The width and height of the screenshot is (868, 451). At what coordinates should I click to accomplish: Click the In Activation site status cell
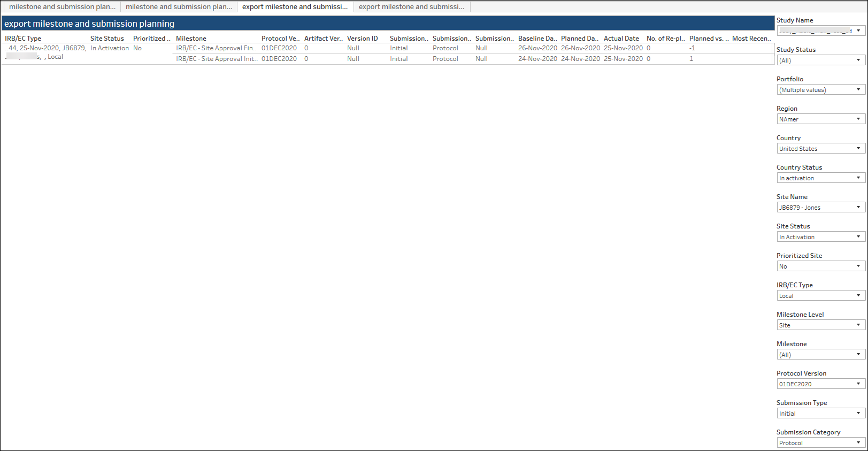[110, 48]
